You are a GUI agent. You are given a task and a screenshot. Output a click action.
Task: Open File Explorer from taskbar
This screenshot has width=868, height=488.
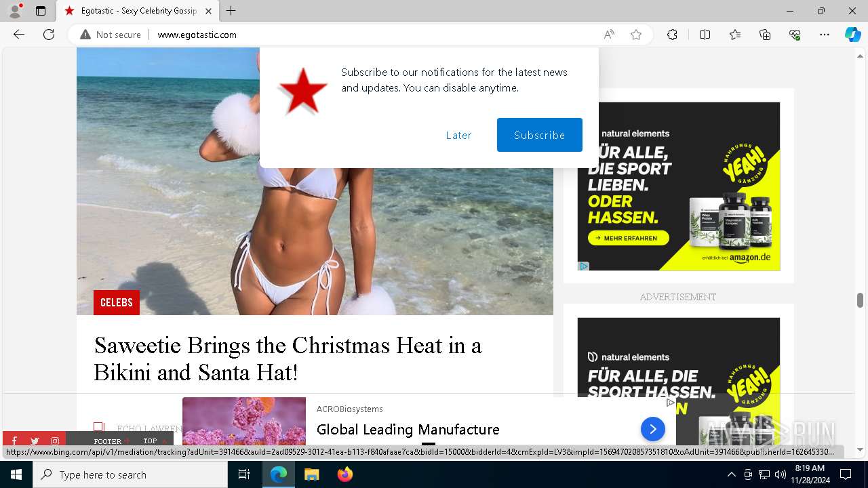click(311, 474)
